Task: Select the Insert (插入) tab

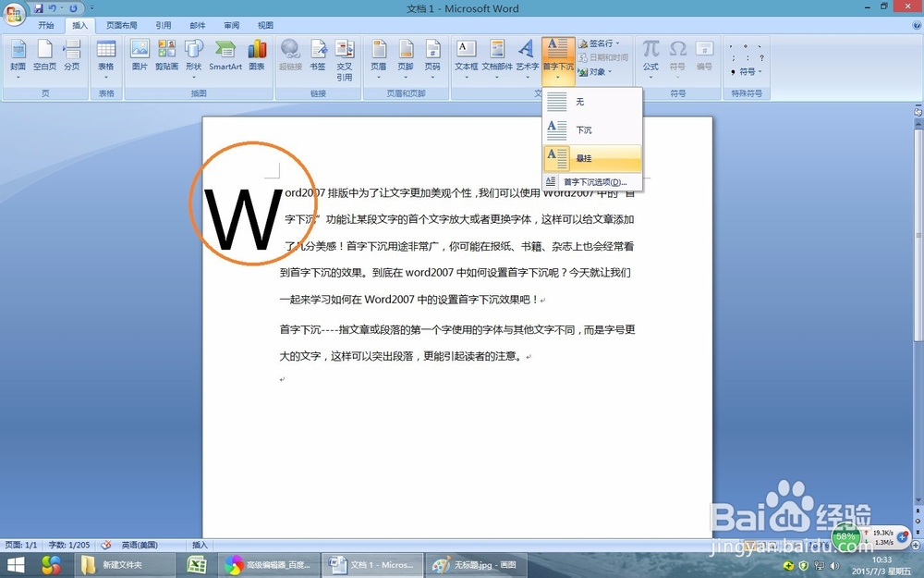Action: click(x=79, y=25)
